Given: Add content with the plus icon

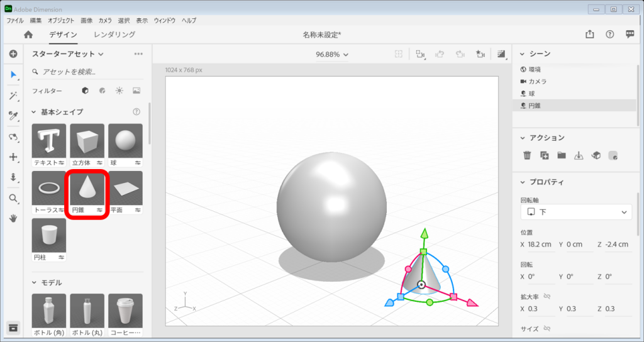Looking at the screenshot, I should [x=13, y=54].
